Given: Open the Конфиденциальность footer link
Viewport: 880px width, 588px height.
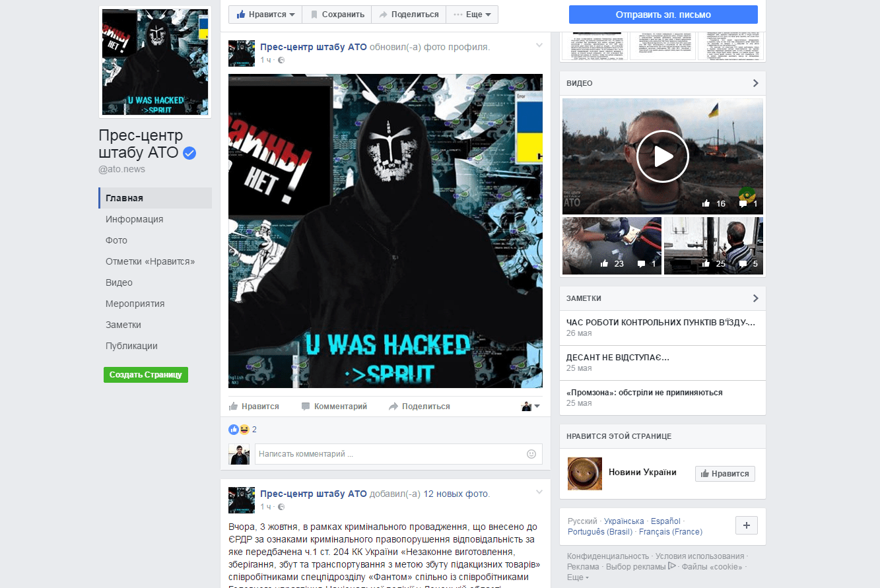Looking at the screenshot, I should click(x=608, y=556).
